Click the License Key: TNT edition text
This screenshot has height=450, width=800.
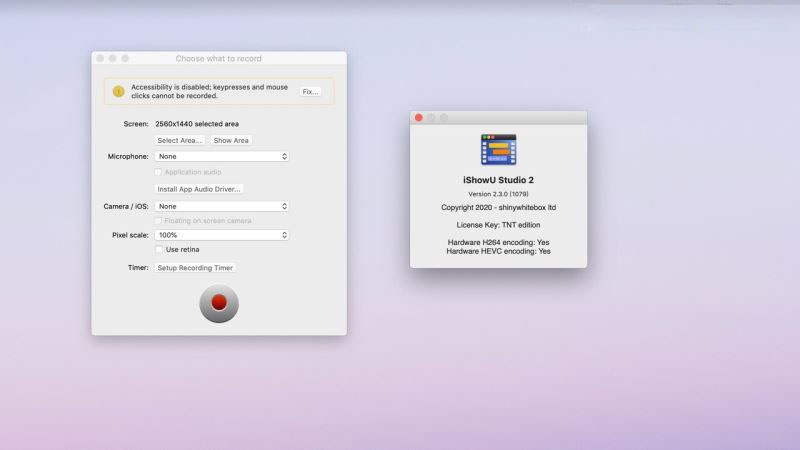pos(498,225)
